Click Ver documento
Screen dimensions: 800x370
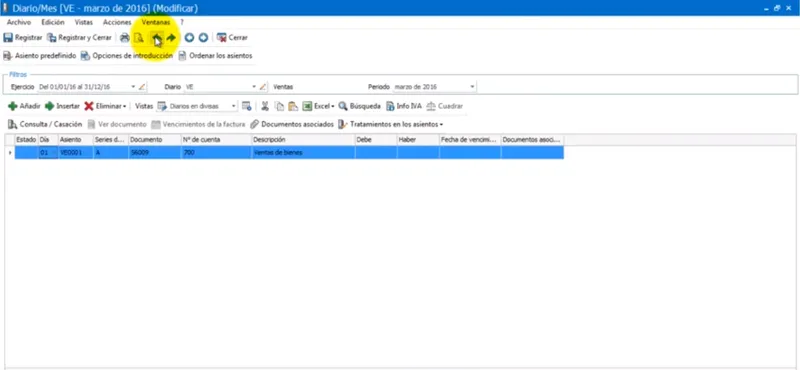pyautogui.click(x=117, y=124)
